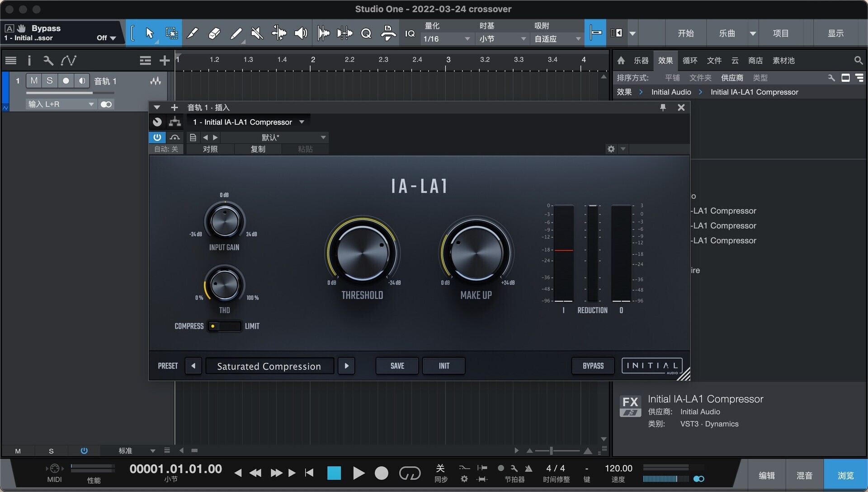Click the plugin SAVE preset button
Screen dimensions: 868x492
(397, 366)
